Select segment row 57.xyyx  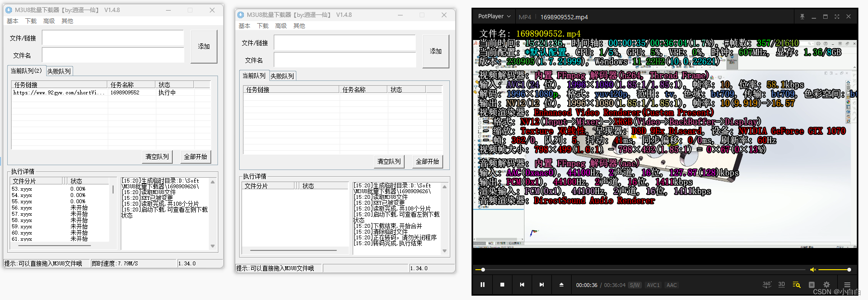[60, 214]
